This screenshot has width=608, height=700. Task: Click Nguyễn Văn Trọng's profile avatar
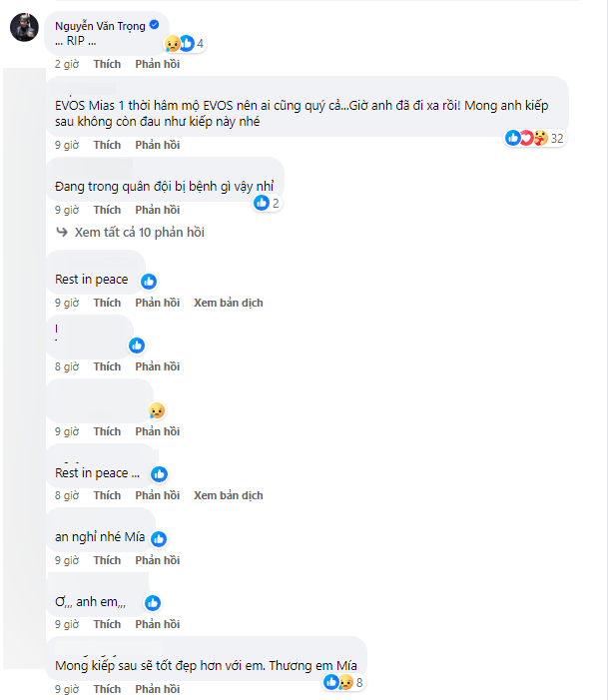click(25, 28)
